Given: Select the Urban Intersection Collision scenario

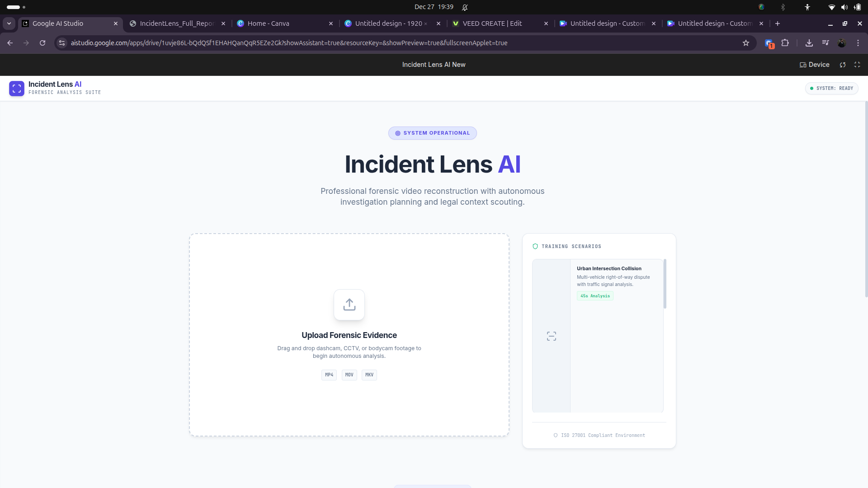Looking at the screenshot, I should tap(609, 268).
